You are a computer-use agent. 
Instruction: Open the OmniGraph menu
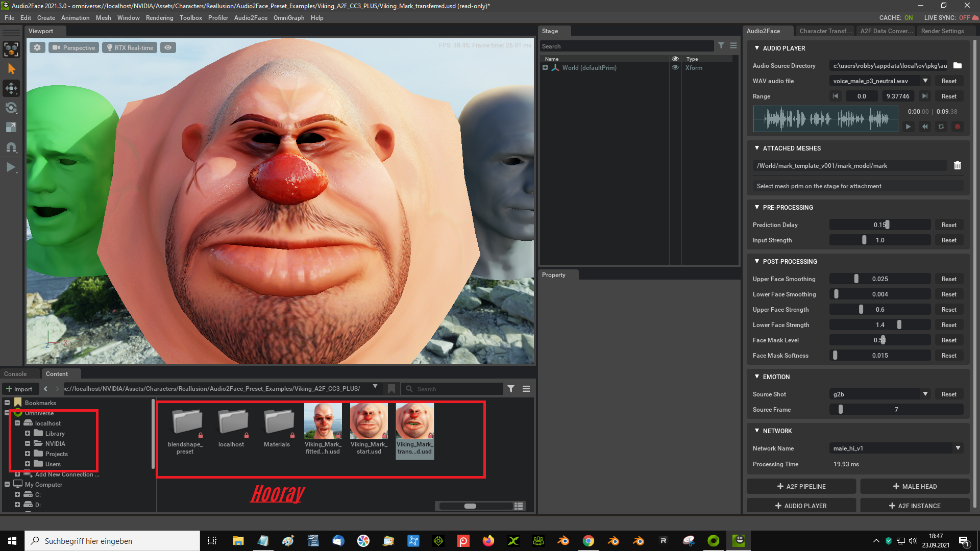click(x=289, y=17)
